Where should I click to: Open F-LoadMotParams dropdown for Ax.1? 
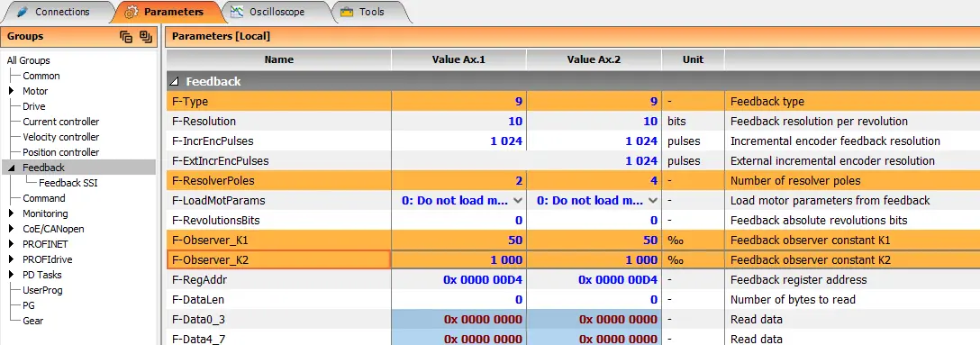(518, 201)
